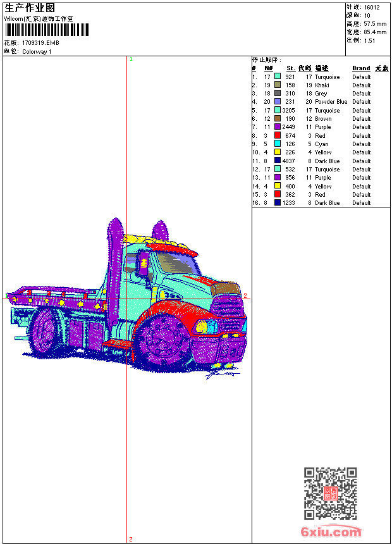Click the 'St.' stitch column header

[291, 68]
